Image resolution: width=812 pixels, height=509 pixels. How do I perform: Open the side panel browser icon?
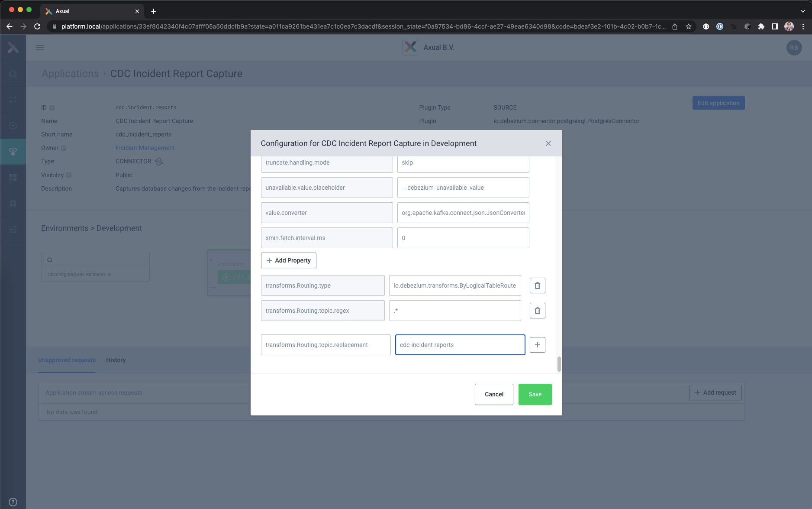775,26
